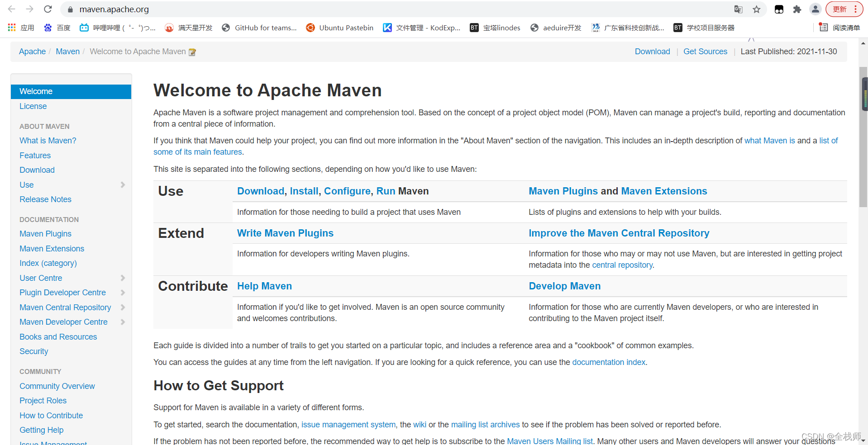Open the extensions puzzle icon
The height and width of the screenshot is (445, 868).
tap(797, 9)
